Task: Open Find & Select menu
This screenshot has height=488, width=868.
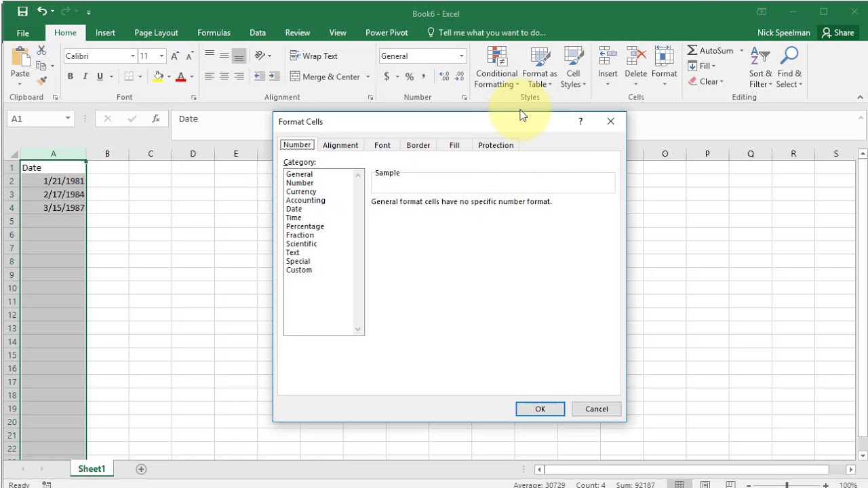Action: coord(789,68)
